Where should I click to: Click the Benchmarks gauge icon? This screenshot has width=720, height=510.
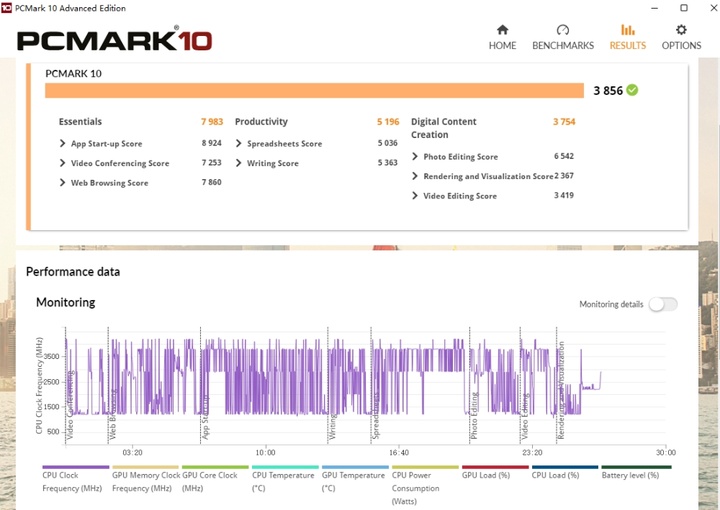563,30
